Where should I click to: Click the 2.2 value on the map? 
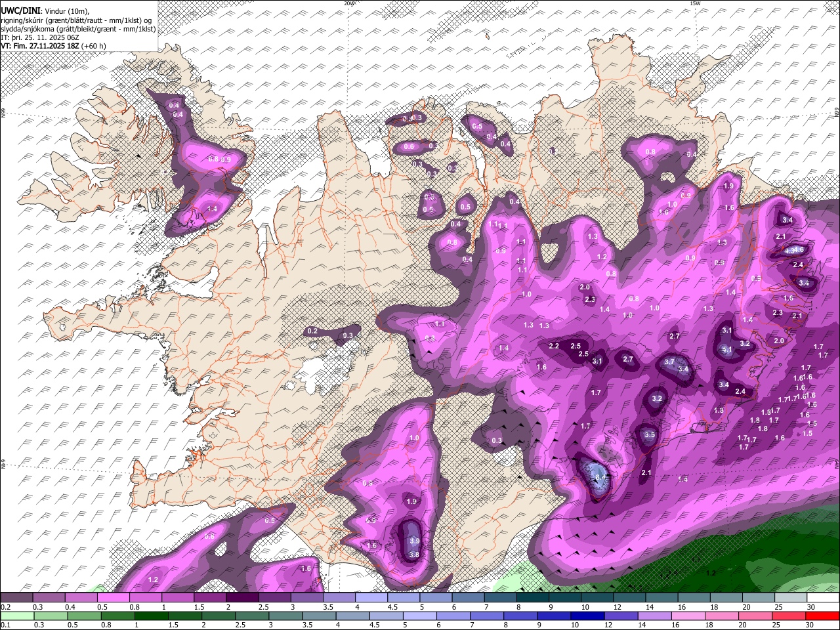[x=554, y=346]
